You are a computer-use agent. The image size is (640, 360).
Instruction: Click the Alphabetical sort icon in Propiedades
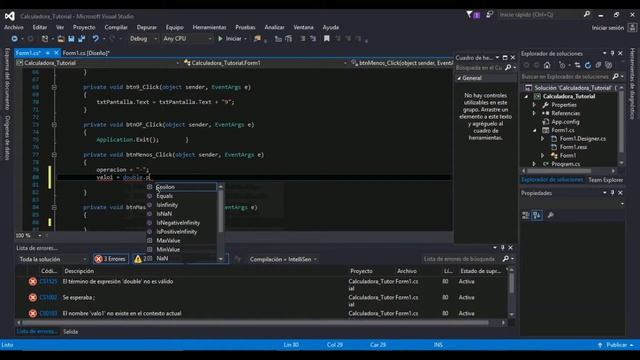click(x=537, y=215)
